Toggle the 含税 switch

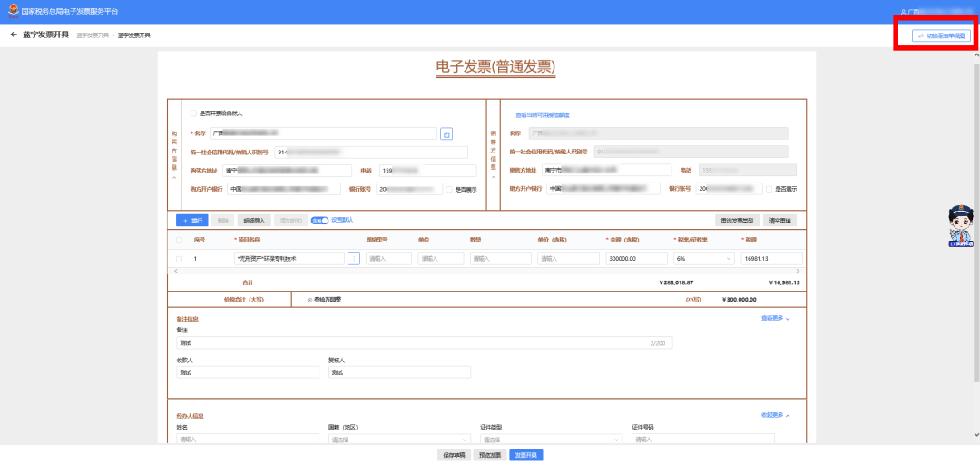pyautogui.click(x=320, y=220)
